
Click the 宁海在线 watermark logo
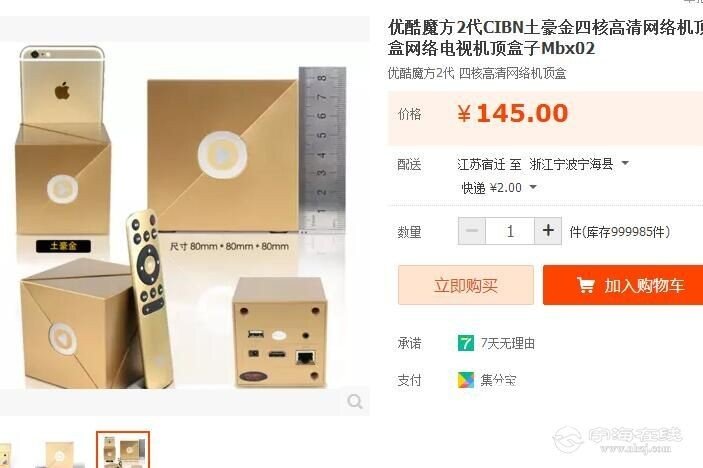click(x=617, y=440)
